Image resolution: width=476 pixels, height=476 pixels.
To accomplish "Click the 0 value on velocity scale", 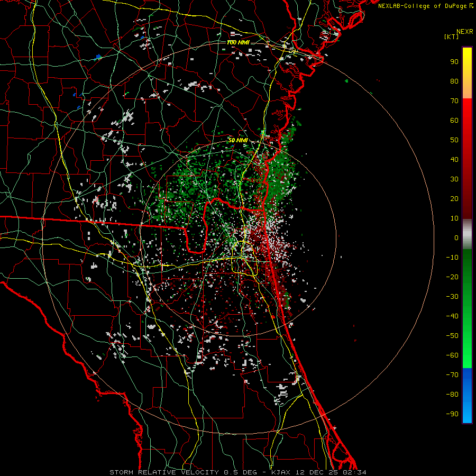I will click(x=456, y=237).
